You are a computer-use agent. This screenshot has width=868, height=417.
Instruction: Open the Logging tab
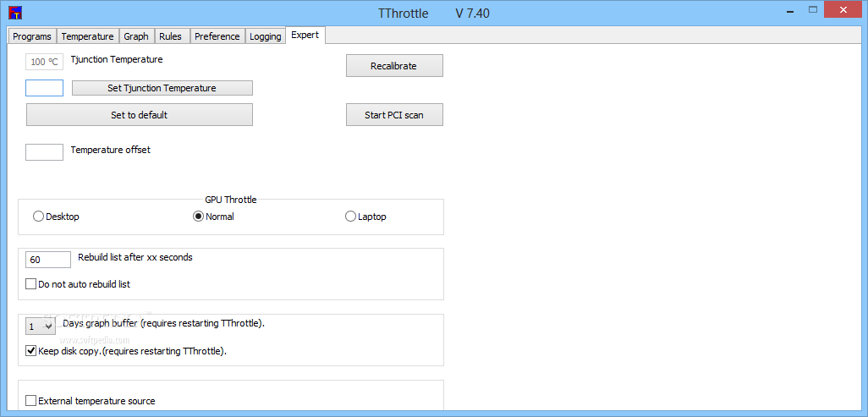click(265, 36)
